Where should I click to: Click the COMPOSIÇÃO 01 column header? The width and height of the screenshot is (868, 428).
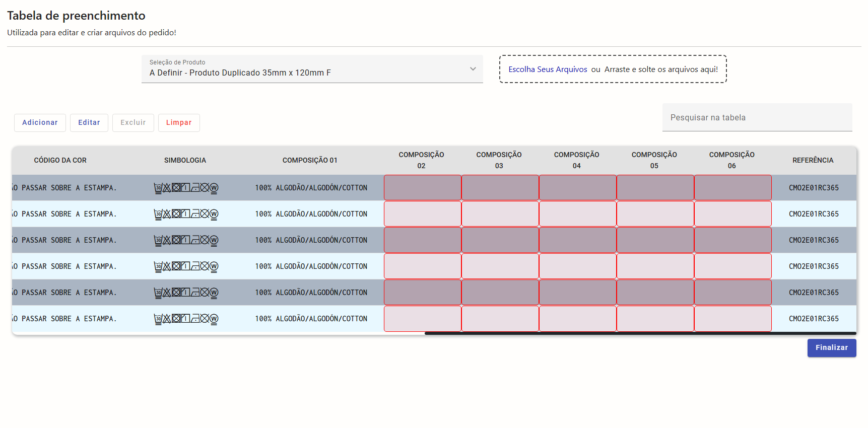tap(310, 161)
